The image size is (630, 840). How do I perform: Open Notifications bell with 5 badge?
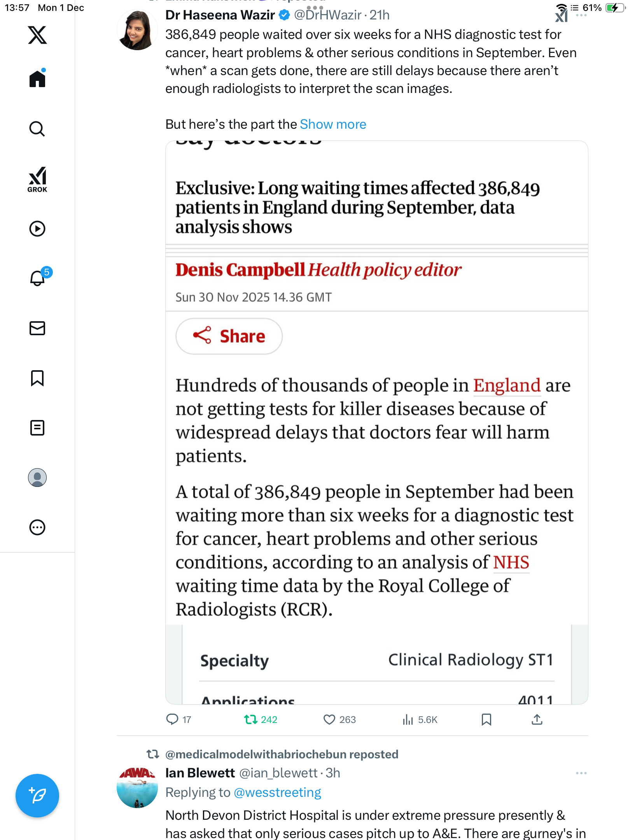point(37,278)
